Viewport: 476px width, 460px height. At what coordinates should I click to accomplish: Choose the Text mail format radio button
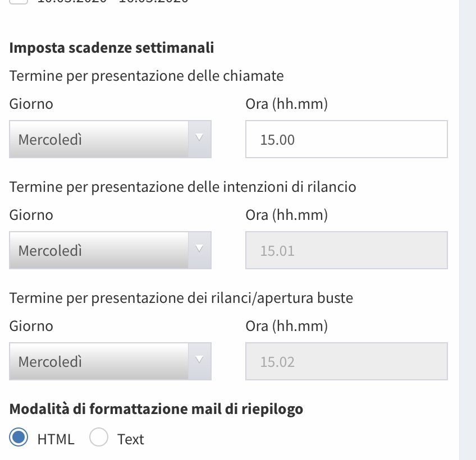click(x=99, y=438)
